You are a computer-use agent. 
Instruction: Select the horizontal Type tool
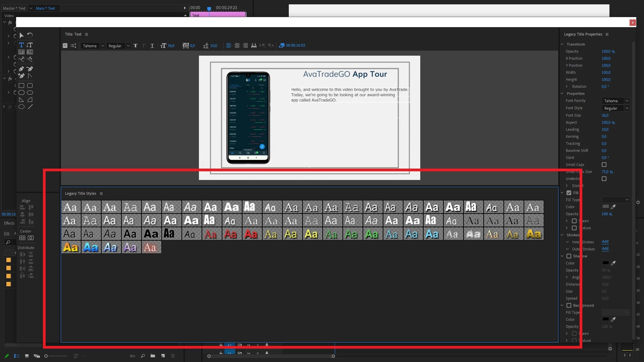(x=21, y=45)
